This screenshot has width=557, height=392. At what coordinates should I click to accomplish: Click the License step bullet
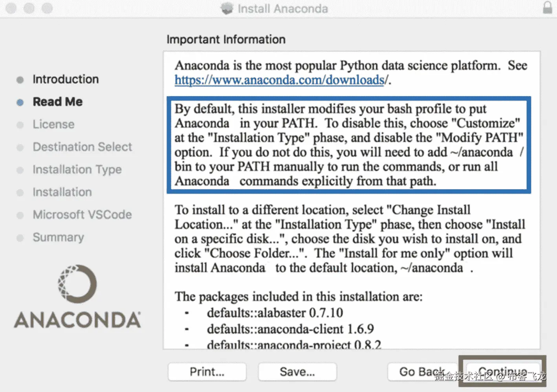20,125
